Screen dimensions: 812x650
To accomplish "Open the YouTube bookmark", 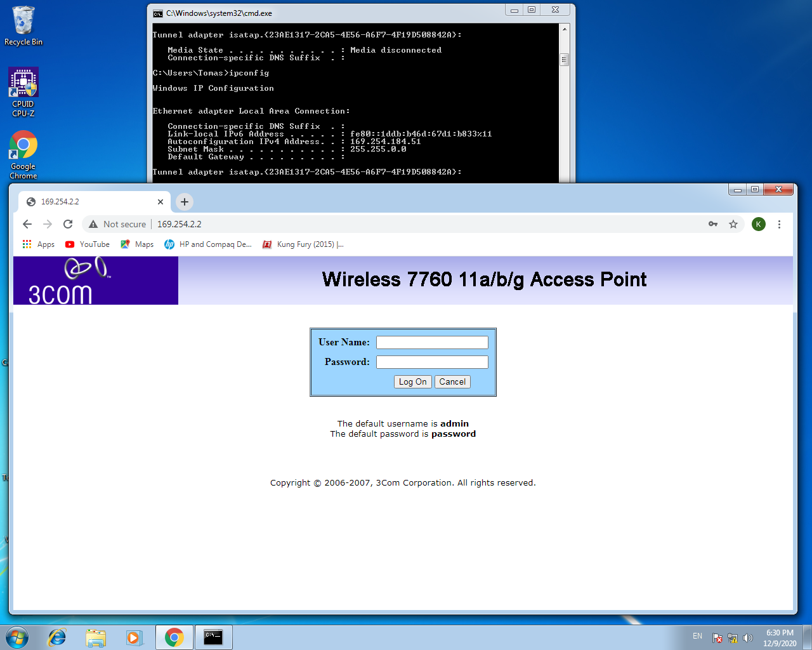I will point(88,244).
